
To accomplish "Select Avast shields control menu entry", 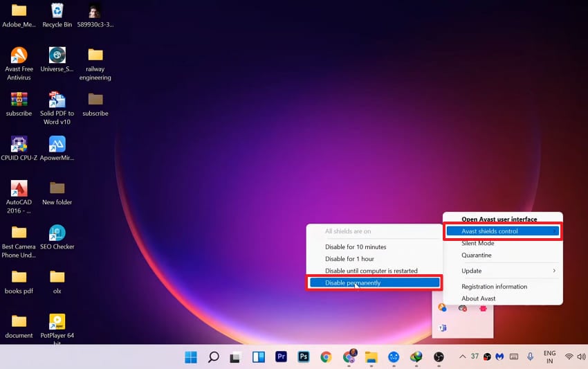I will pos(502,231).
